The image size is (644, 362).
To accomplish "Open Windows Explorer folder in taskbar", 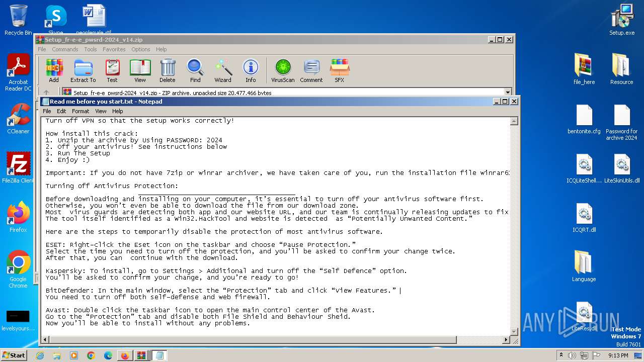I will (57, 355).
